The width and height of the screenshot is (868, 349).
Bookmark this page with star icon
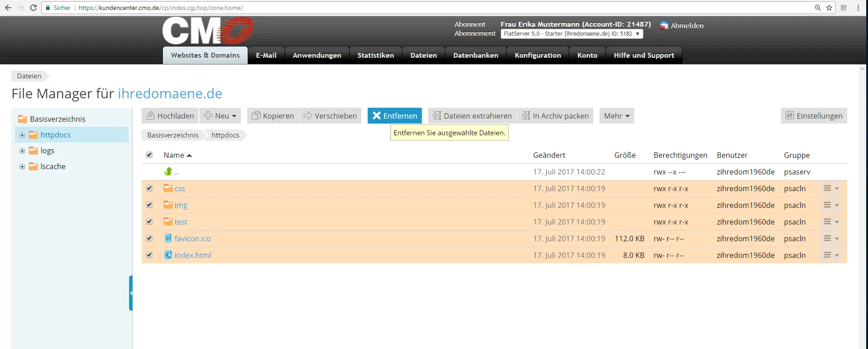pos(829,8)
